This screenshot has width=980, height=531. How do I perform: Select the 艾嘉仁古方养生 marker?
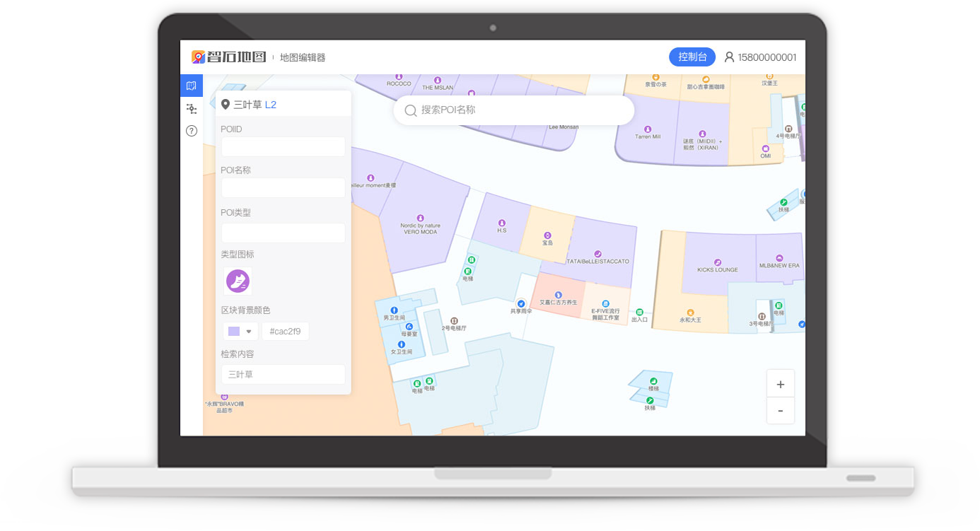[x=558, y=295]
